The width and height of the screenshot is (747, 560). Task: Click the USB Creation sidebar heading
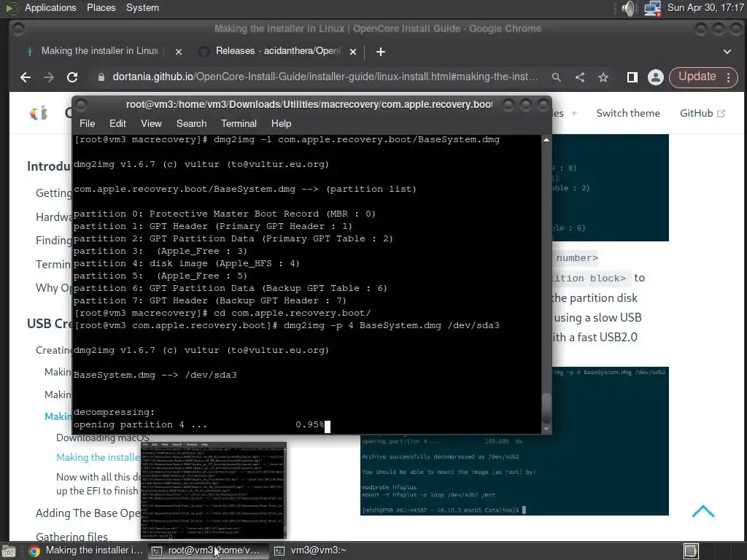click(50, 324)
